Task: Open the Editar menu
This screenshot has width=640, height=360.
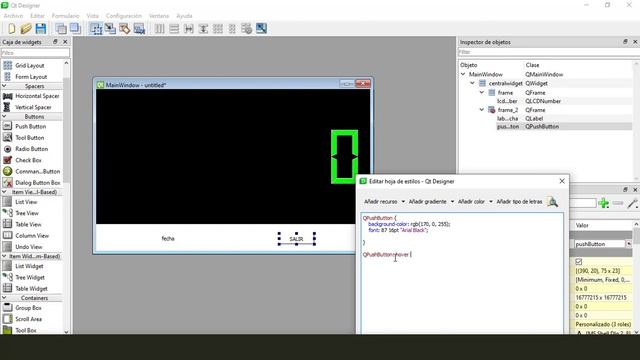Action: [x=37, y=16]
